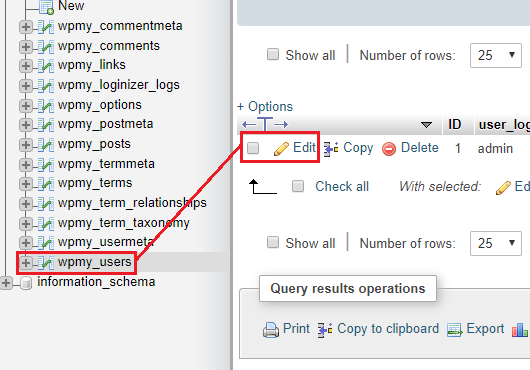Click the Edit link for admin

(304, 148)
